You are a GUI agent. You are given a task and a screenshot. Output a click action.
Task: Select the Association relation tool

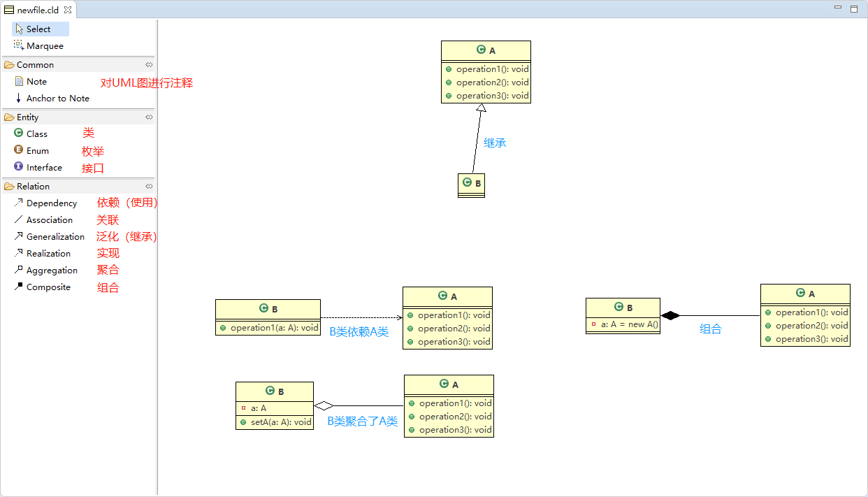[43, 219]
